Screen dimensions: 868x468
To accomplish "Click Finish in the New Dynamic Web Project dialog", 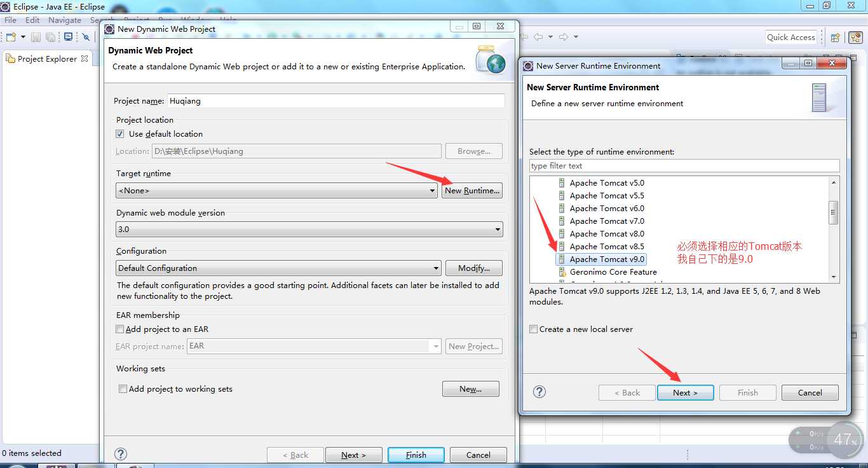I will (x=416, y=455).
